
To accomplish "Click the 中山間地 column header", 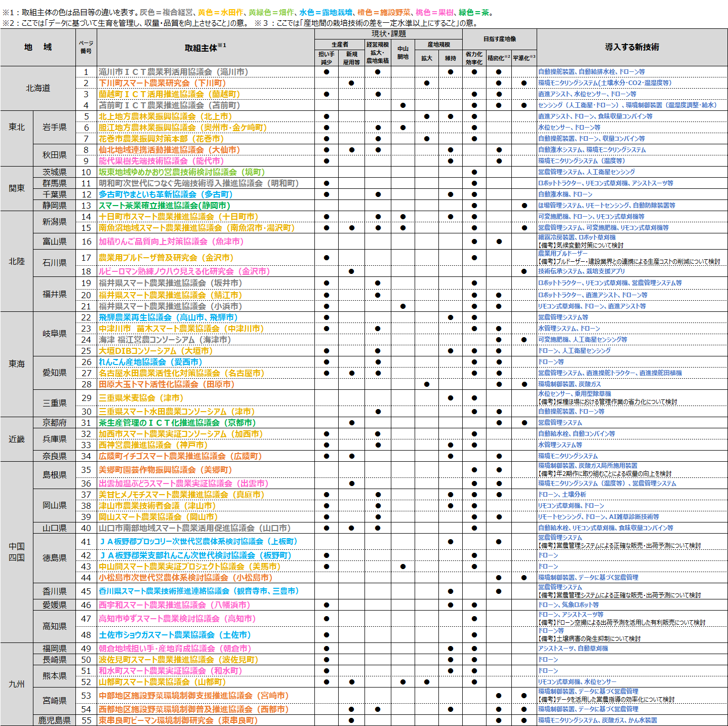I will tap(402, 53).
